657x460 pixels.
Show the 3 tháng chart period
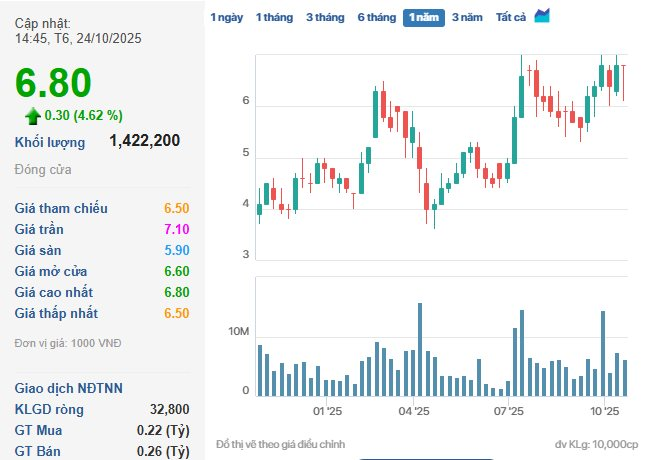click(324, 17)
